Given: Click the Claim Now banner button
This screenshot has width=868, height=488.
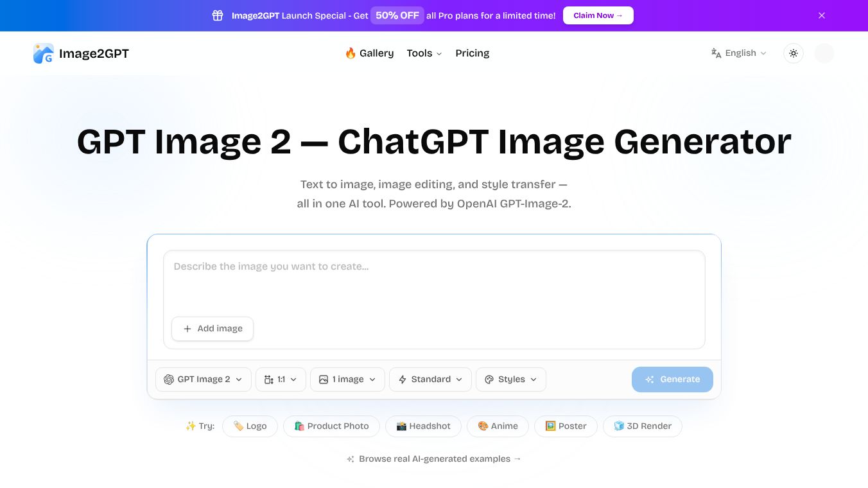Looking at the screenshot, I should click(598, 15).
